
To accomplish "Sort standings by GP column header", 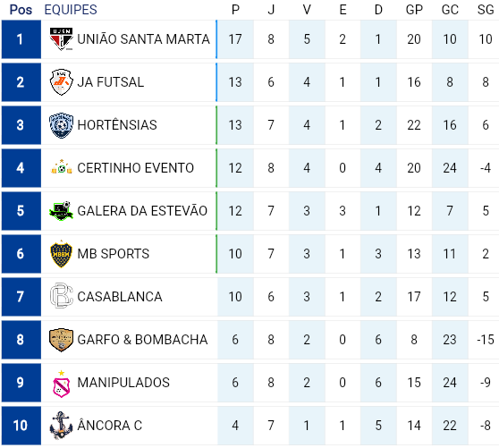I will [x=414, y=10].
